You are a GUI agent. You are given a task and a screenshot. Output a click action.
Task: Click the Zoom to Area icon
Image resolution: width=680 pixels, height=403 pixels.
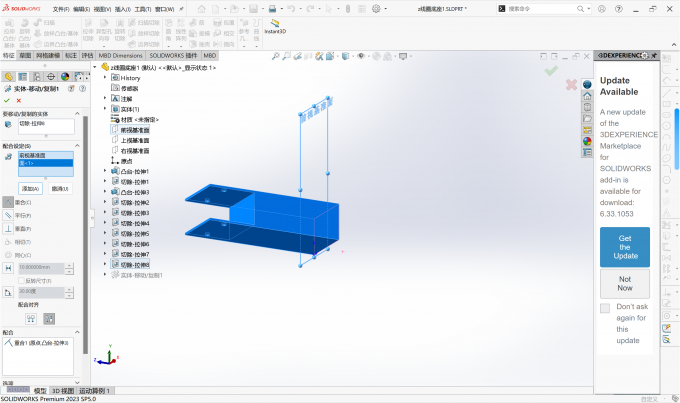(x=286, y=56)
